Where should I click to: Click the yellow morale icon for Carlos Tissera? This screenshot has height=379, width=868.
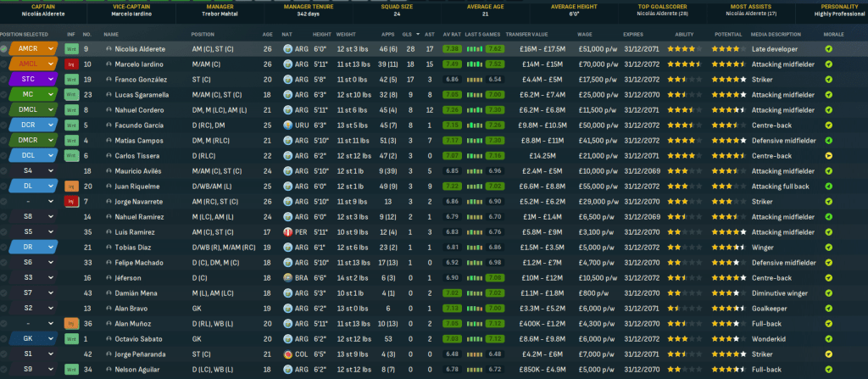click(x=828, y=156)
